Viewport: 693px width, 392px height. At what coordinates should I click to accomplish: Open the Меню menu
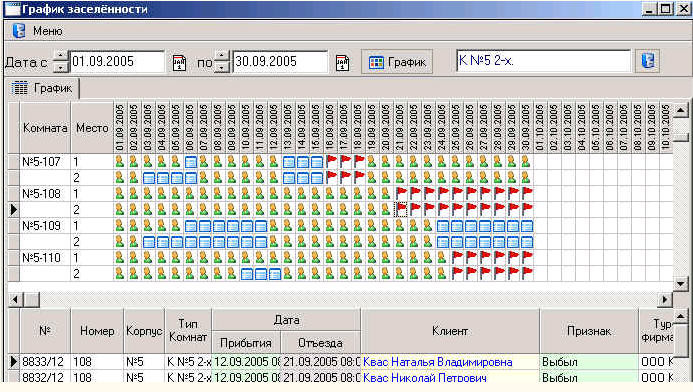click(48, 31)
